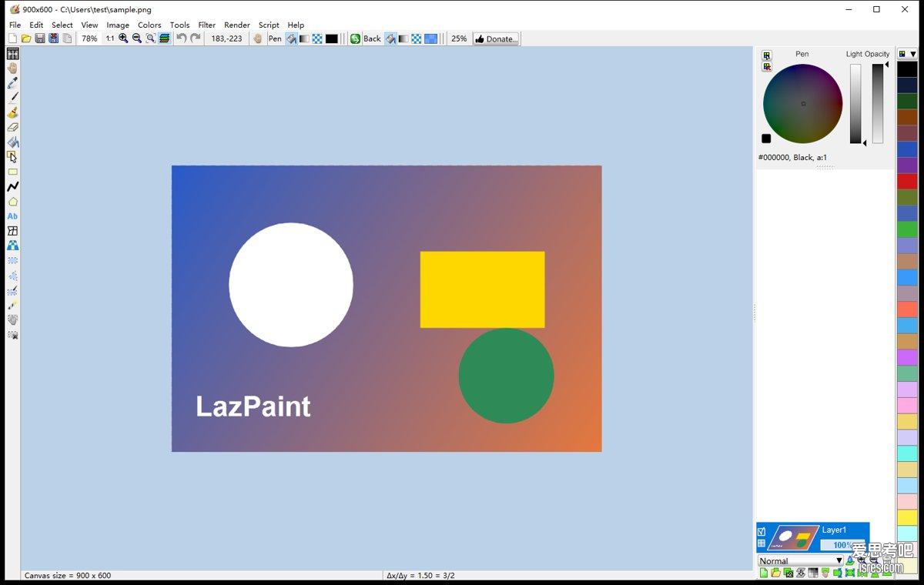Image resolution: width=924 pixels, height=585 pixels.
Task: Select the Rectangle shape tool
Action: (x=12, y=172)
